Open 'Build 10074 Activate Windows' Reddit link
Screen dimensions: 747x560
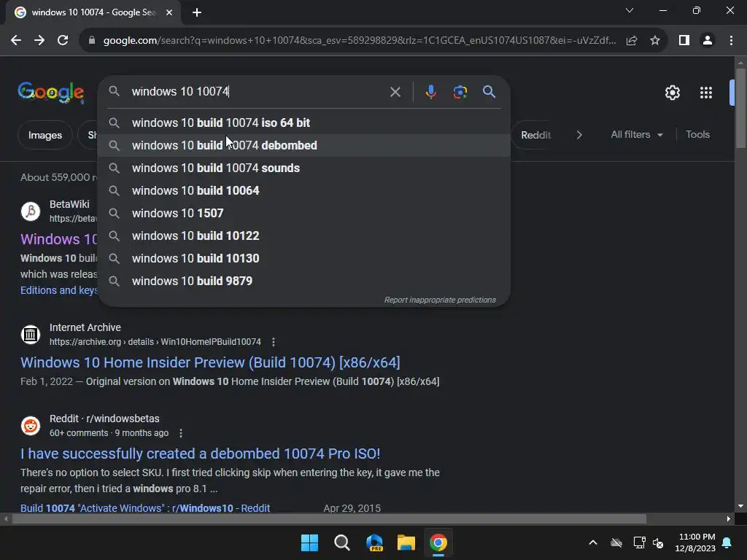pos(145,508)
